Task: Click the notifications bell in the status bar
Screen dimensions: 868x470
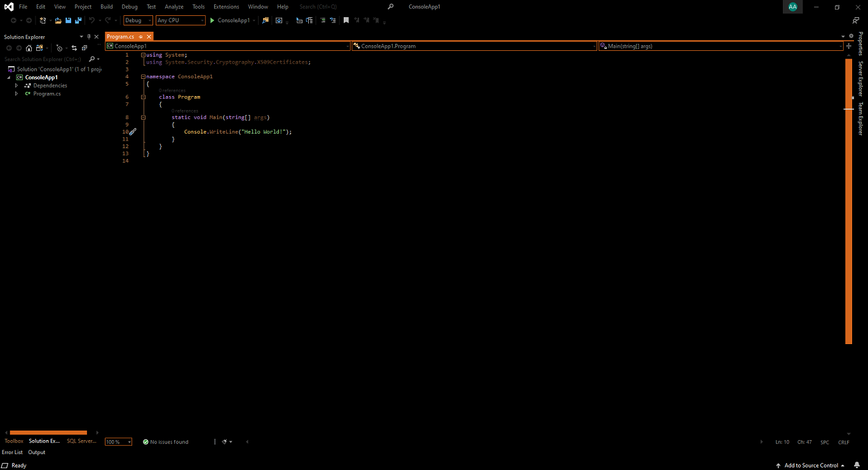Action: point(856,466)
